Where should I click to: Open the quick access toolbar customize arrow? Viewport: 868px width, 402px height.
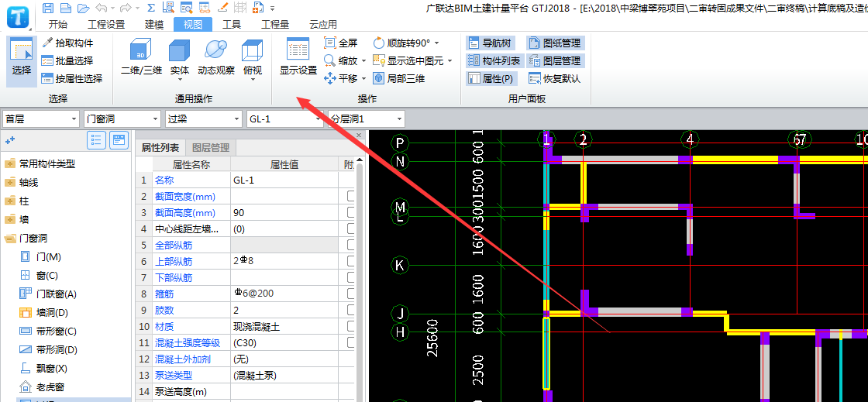272,9
